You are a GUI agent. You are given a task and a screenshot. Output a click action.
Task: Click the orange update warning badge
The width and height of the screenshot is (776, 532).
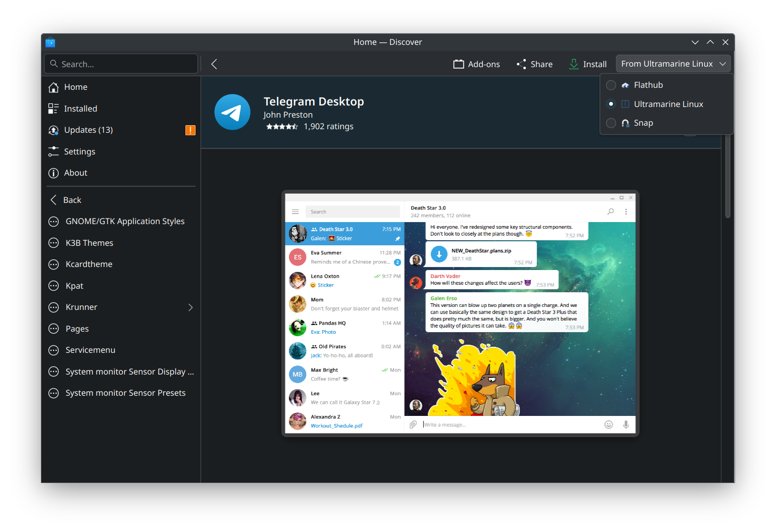pyautogui.click(x=190, y=130)
